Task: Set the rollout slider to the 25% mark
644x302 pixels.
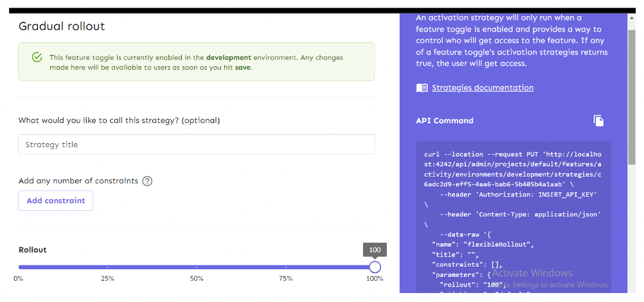Action: tap(107, 267)
